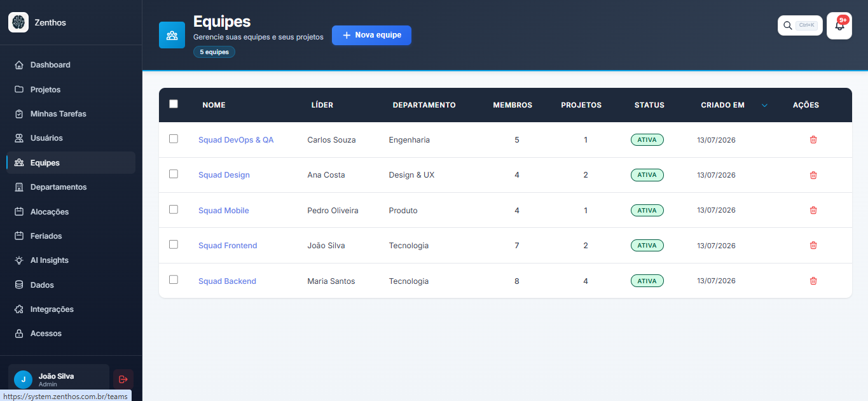Navigate to Minhas Tarefas
The image size is (868, 401).
(71, 114)
